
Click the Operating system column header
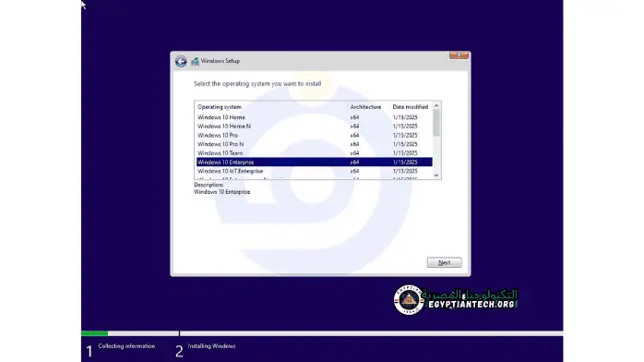tap(220, 107)
